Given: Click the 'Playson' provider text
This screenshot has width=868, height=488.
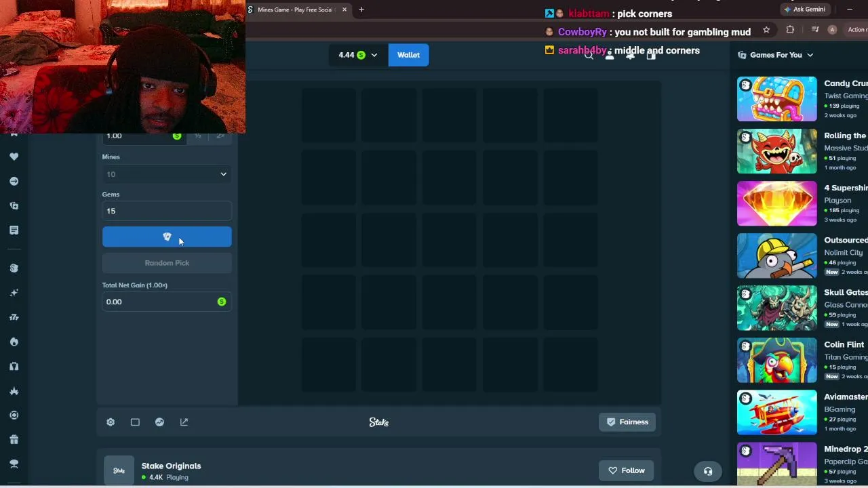Looking at the screenshot, I should pyautogui.click(x=837, y=200).
